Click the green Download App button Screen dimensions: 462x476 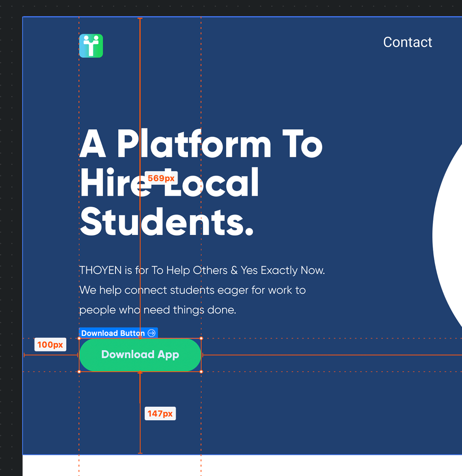tap(140, 355)
